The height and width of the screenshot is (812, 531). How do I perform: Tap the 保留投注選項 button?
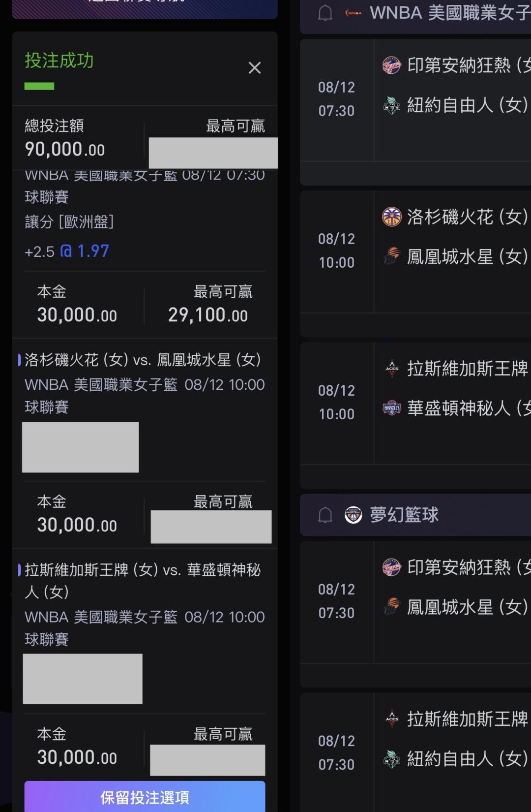pyautogui.click(x=145, y=797)
